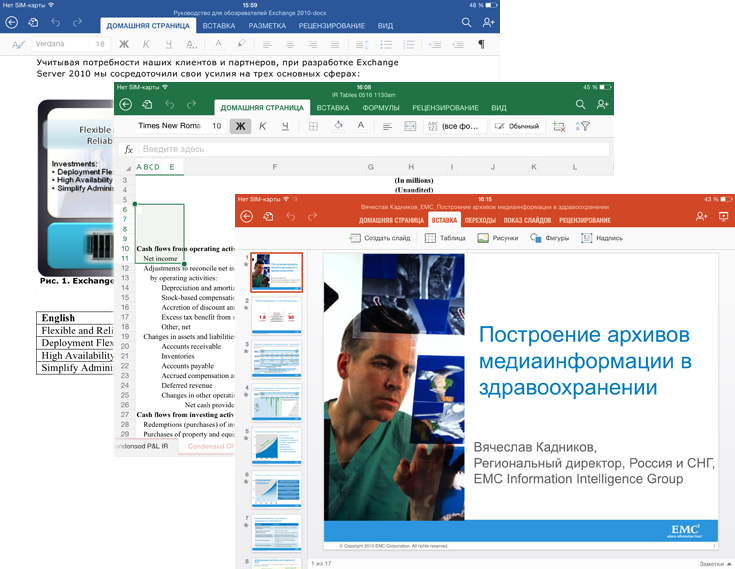The height and width of the screenshot is (569, 735).
Task: Apply bulleted list in Word
Action: coord(386,45)
